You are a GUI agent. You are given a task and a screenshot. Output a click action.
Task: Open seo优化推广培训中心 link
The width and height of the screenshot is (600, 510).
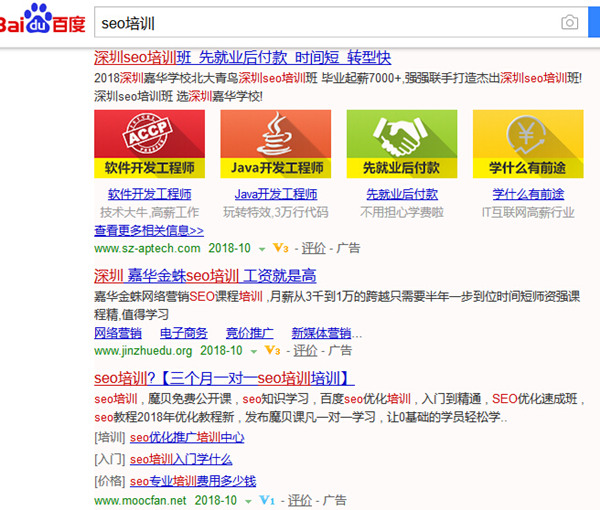pyautogui.click(x=187, y=437)
